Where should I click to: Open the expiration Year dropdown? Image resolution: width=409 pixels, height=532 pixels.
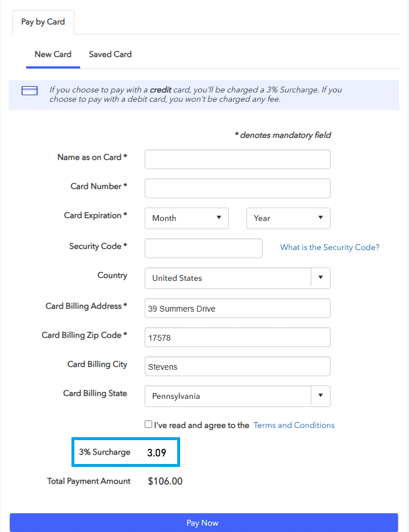click(x=288, y=218)
